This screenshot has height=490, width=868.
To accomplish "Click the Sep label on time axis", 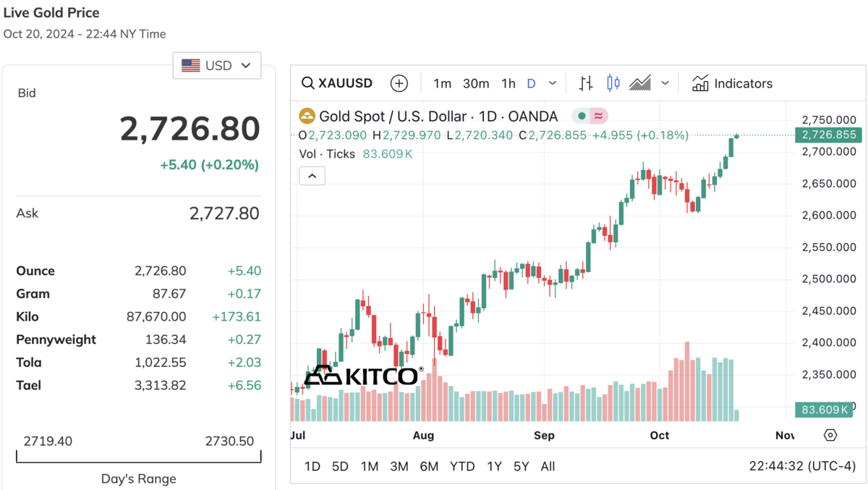I will [x=544, y=435].
